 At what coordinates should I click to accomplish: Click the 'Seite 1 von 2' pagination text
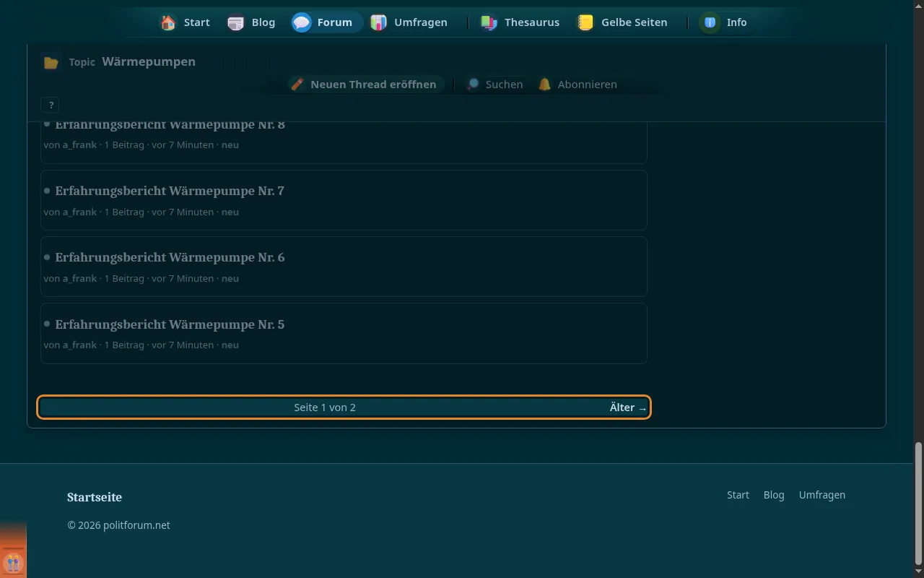point(325,407)
